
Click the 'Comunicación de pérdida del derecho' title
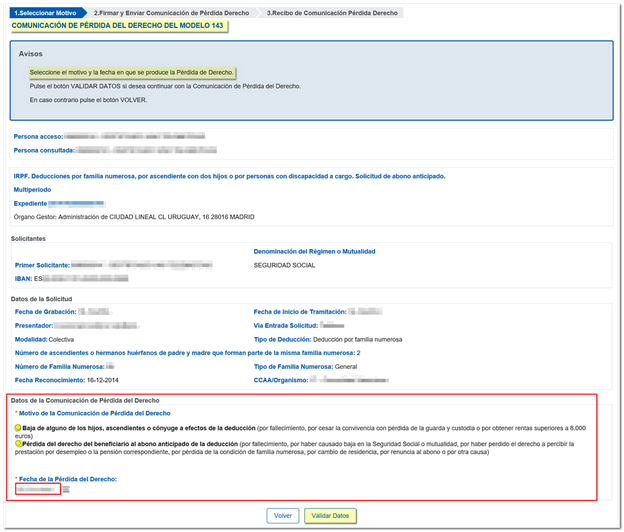119,25
